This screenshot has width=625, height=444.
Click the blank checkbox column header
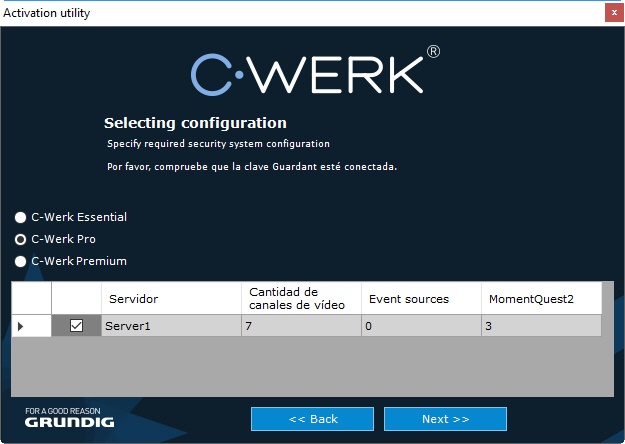(x=76, y=298)
